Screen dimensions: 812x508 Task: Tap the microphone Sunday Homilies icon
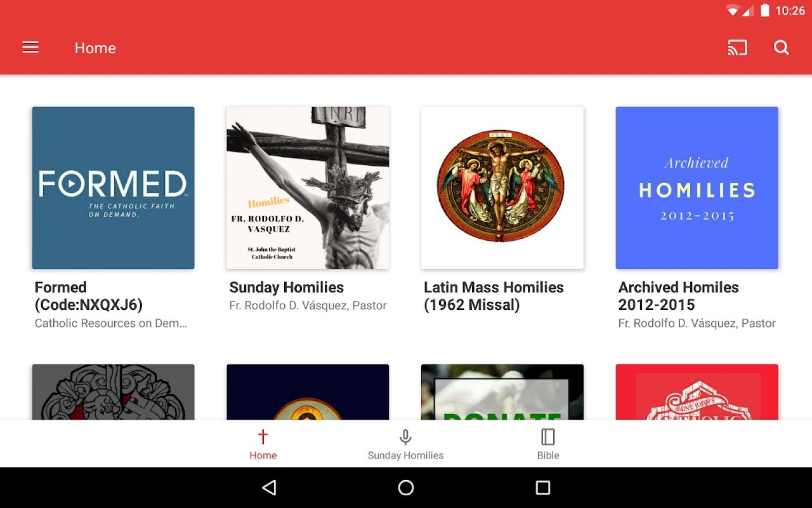(405, 437)
